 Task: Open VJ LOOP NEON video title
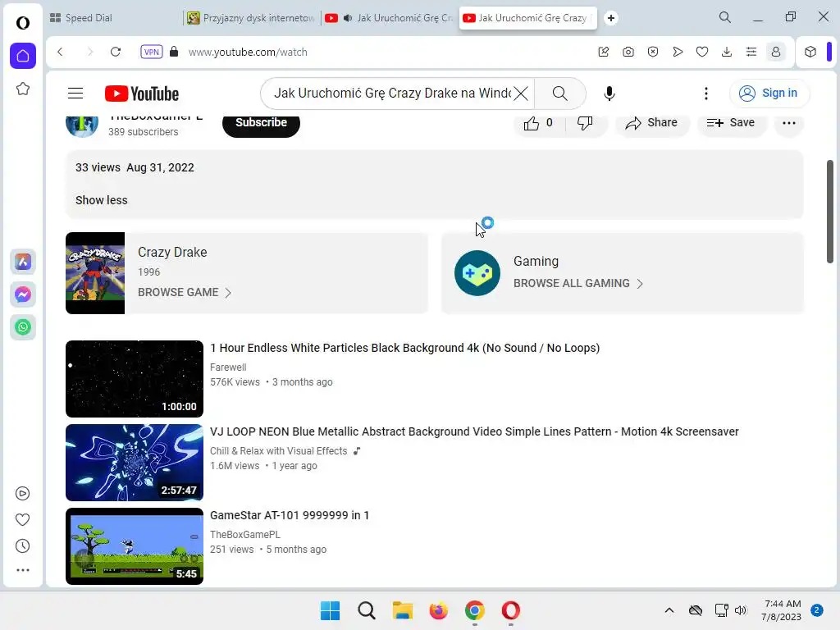(x=474, y=431)
